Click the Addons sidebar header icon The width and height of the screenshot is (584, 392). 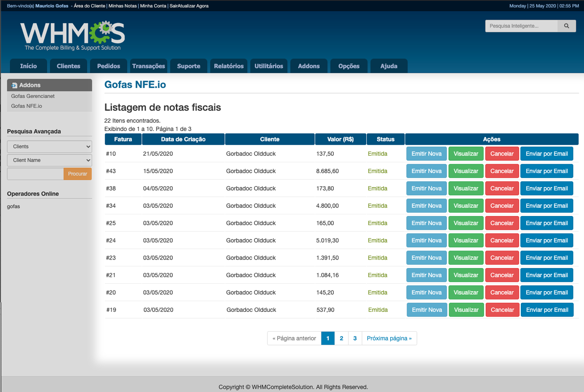point(15,85)
